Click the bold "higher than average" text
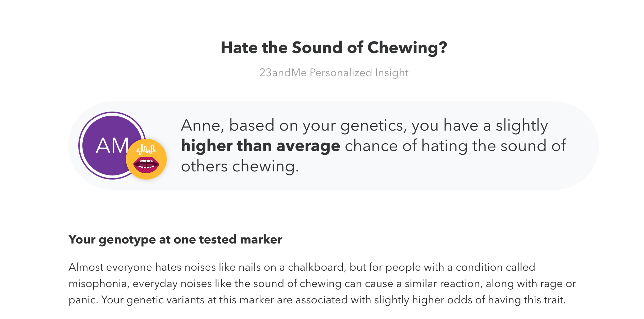The width and height of the screenshot is (644, 319). [260, 146]
